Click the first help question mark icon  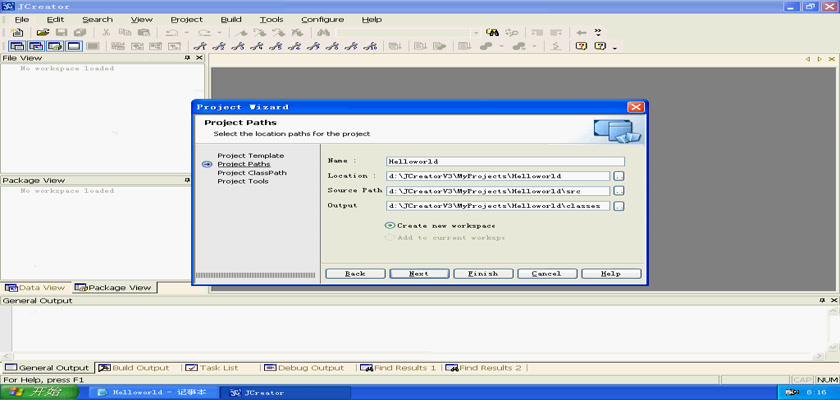(x=581, y=46)
